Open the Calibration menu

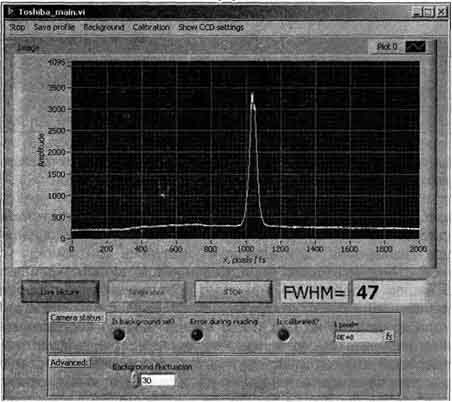pyautogui.click(x=151, y=27)
